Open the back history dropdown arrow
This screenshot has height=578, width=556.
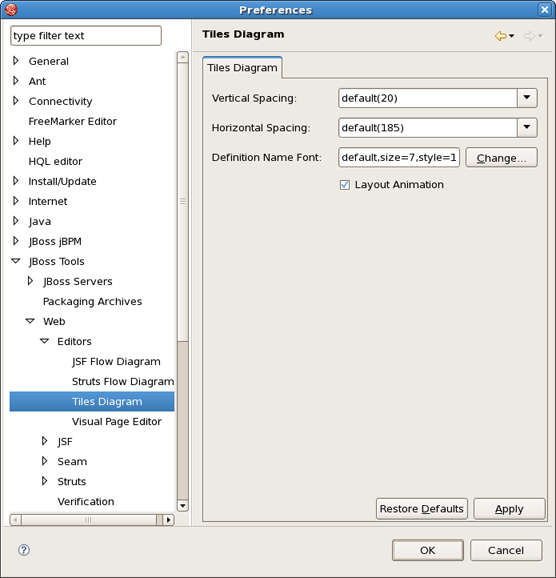click(x=512, y=36)
